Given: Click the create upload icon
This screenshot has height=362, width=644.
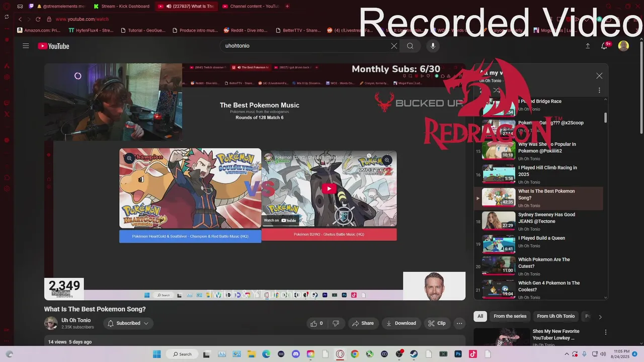Looking at the screenshot, I should pos(588,46).
